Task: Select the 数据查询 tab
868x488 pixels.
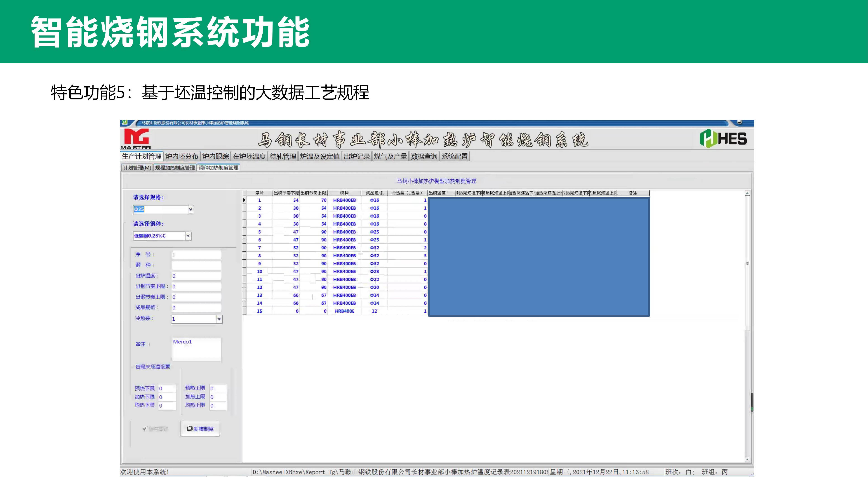Action: point(424,156)
